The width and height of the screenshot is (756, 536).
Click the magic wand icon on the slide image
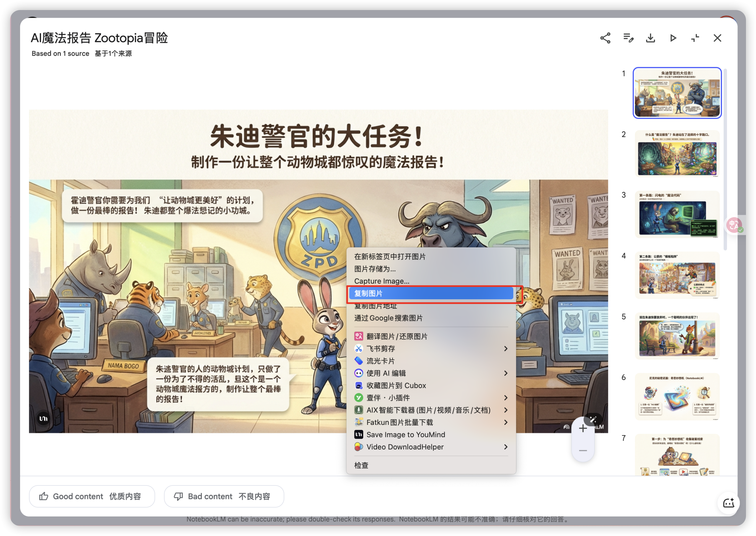click(593, 420)
